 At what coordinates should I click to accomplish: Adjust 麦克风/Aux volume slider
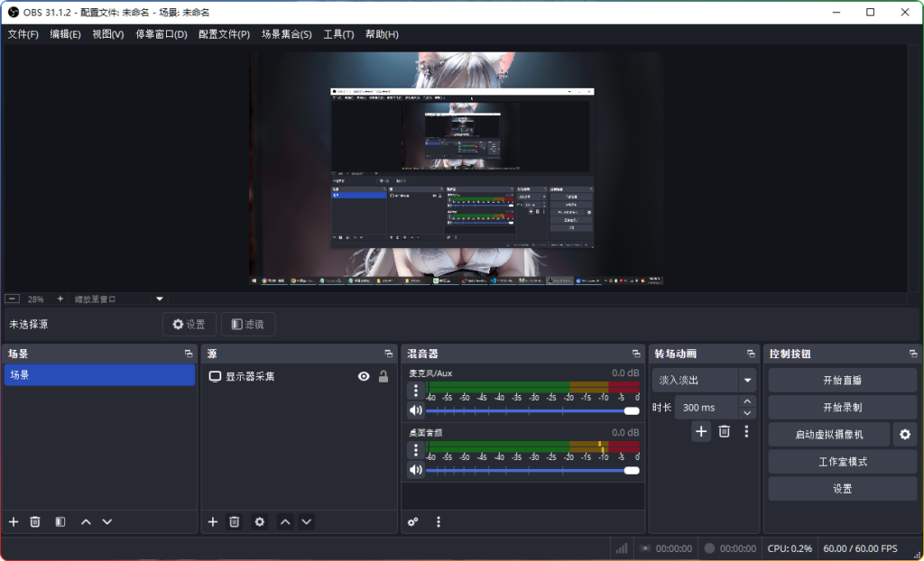click(532, 410)
